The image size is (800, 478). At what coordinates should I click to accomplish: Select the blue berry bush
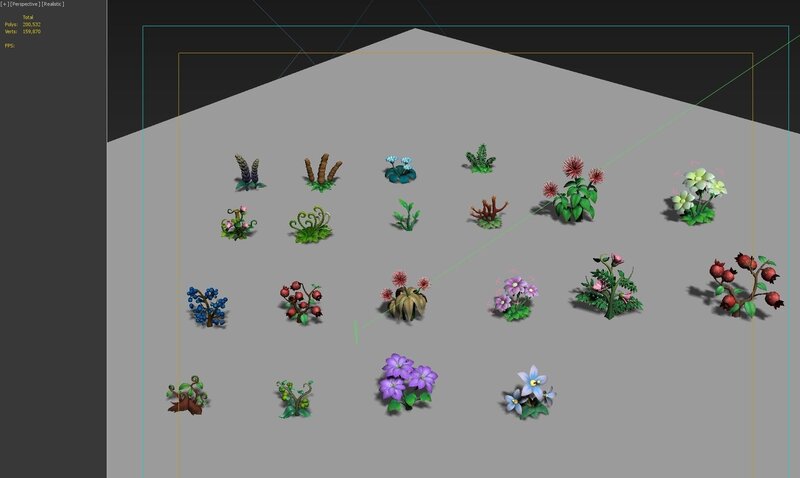206,304
